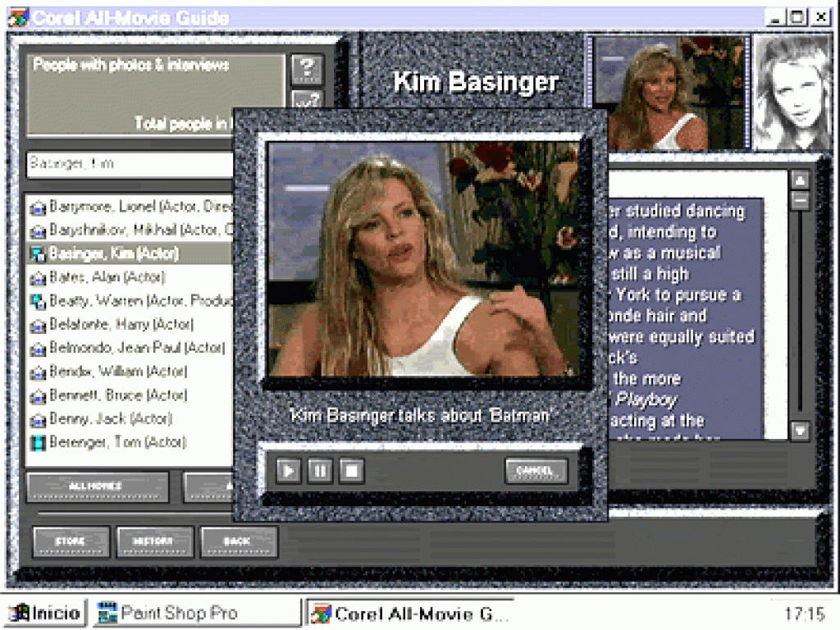Click the icon beside Beatty, Warren
This screenshot has height=630, width=840.
pyautogui.click(x=37, y=301)
